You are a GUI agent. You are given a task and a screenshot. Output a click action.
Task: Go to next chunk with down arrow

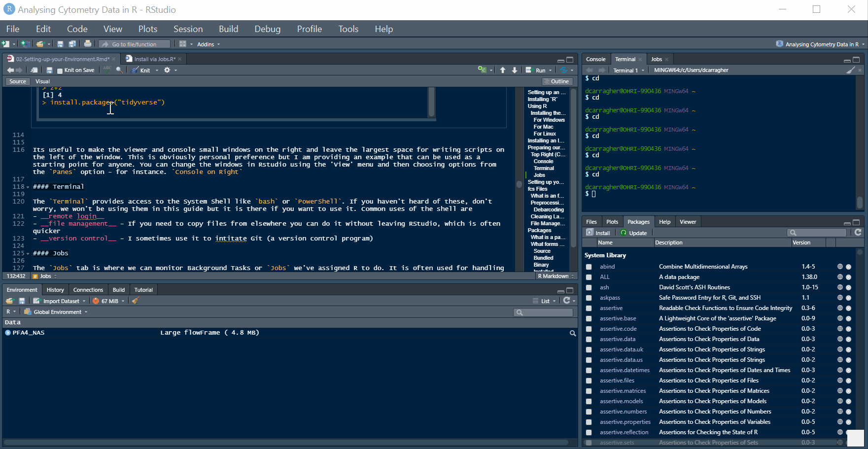tap(515, 70)
